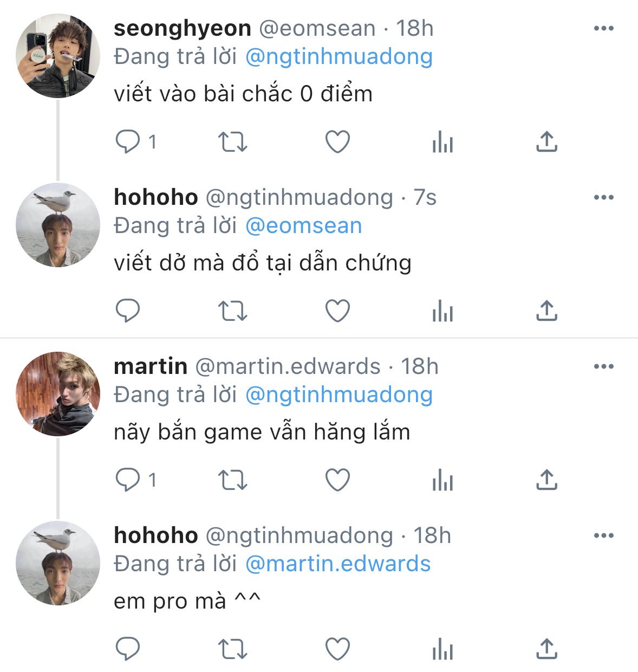Open the @ngtinhmuadong mention under seonghyeon
Viewport: 638px width, 672px height.
[x=339, y=57]
